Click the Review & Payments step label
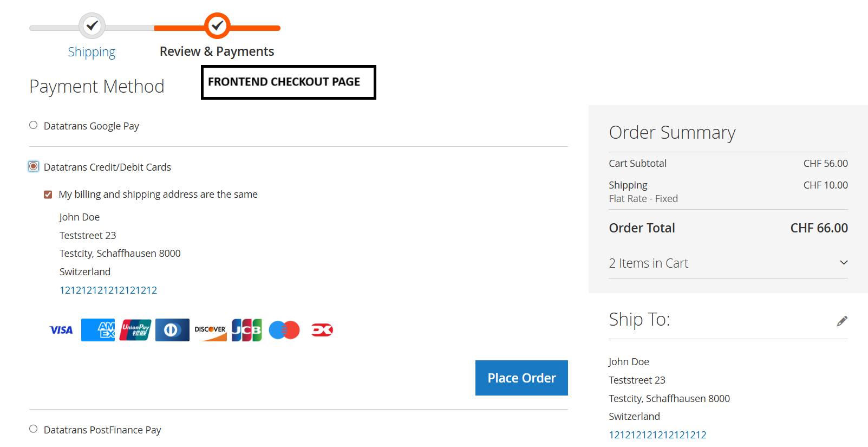This screenshot has width=868, height=447. [x=217, y=51]
